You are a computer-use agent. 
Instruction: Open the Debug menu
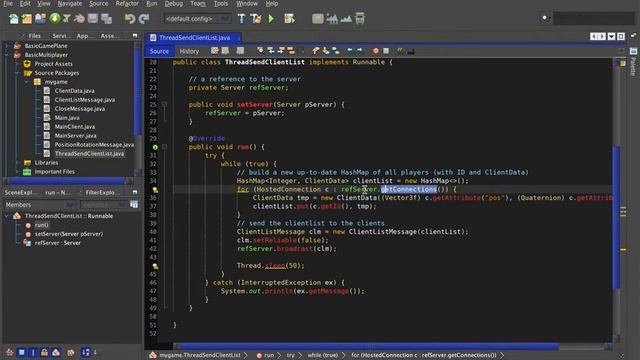(x=173, y=4)
